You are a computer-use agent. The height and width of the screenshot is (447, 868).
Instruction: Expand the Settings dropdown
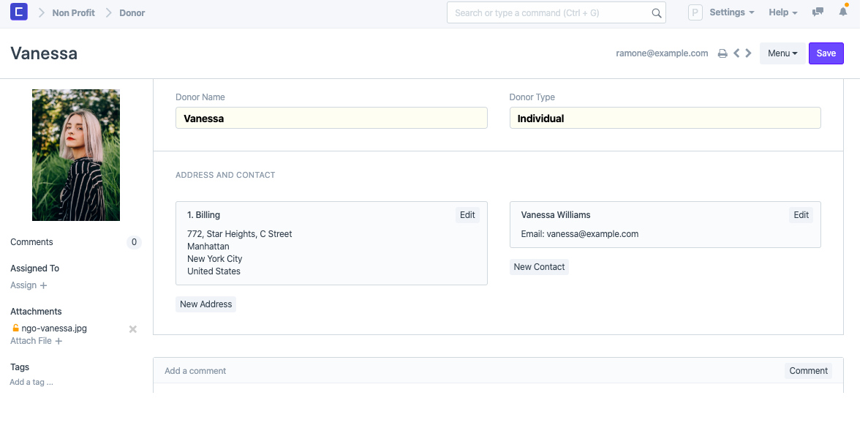(x=732, y=12)
